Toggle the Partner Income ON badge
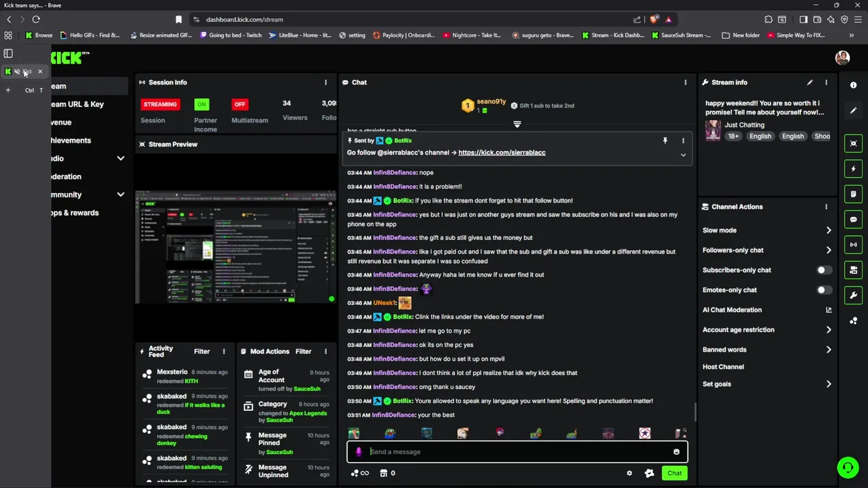Screen dimensions: 868x488 201,104
